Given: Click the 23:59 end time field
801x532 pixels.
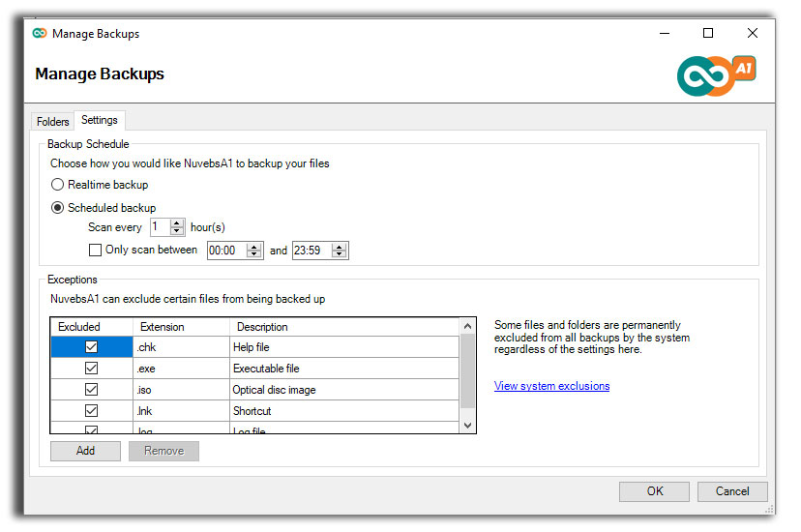Looking at the screenshot, I should coord(312,251).
